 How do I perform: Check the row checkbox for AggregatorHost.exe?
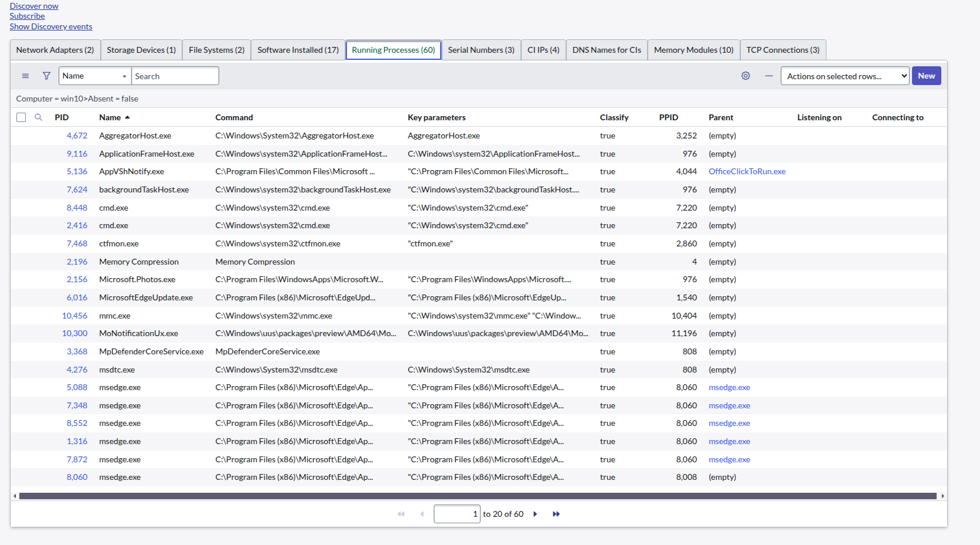point(21,136)
